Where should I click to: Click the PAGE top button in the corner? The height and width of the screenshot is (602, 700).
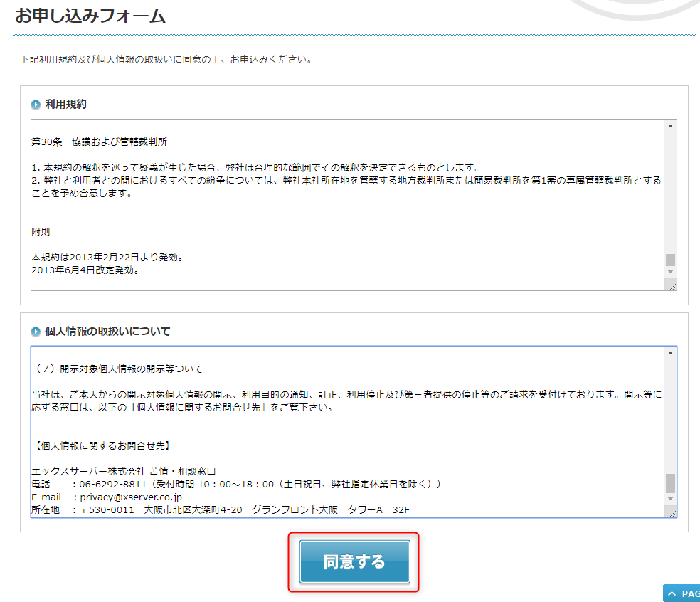tap(682, 593)
